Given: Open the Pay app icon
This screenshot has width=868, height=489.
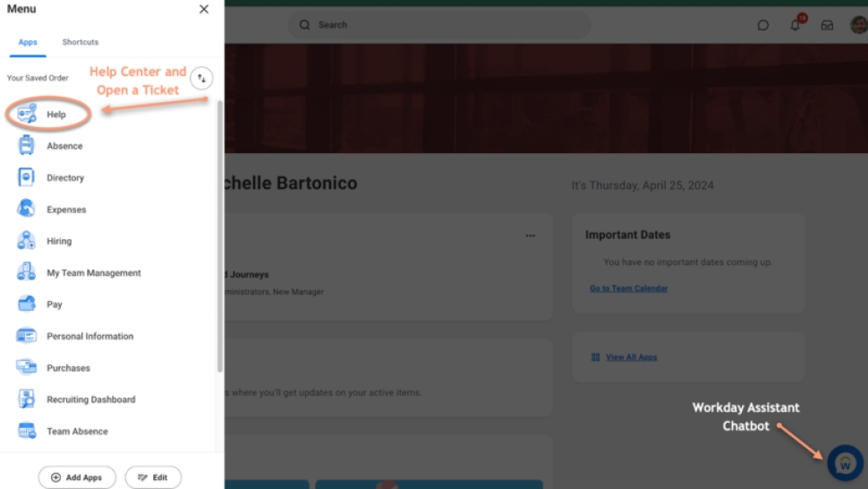Looking at the screenshot, I should pos(27,305).
